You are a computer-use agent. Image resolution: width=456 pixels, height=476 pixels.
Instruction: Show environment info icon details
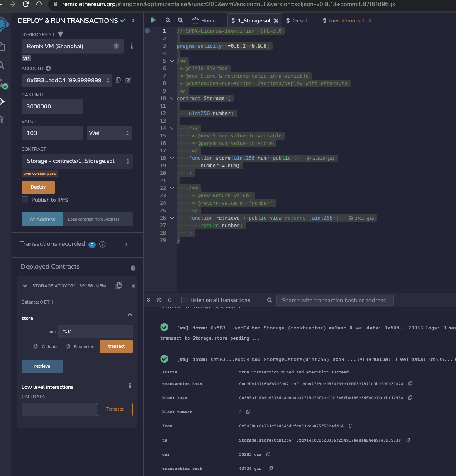point(132,46)
